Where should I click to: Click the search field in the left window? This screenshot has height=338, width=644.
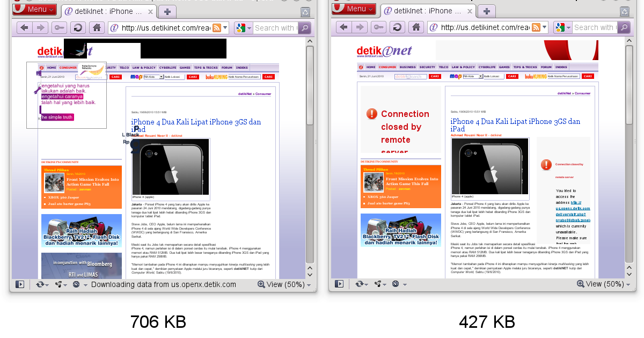point(275,28)
